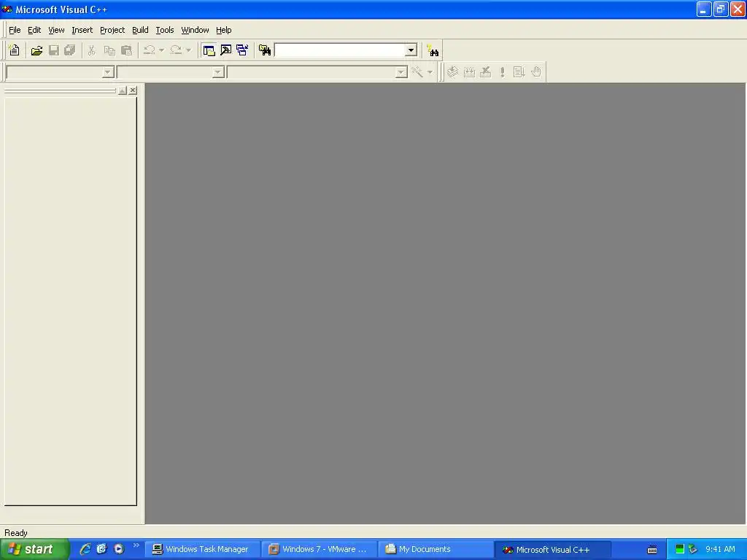Click Microsoft Visual C++ taskbar button
747x560 pixels.
point(553,549)
